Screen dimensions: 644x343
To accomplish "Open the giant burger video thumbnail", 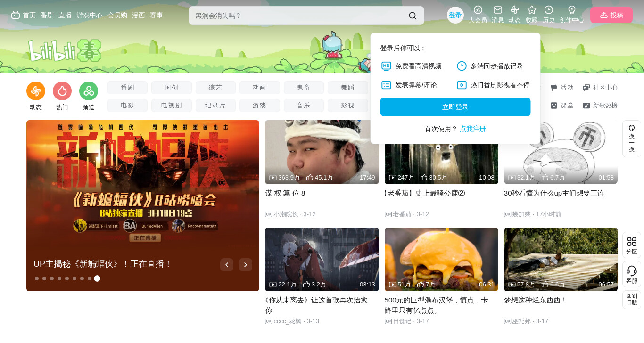I will point(441,259).
